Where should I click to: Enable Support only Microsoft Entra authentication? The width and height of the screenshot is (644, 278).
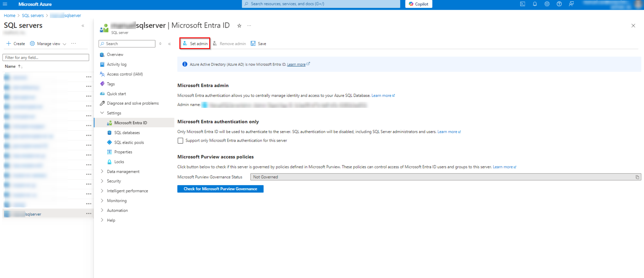pos(180,141)
